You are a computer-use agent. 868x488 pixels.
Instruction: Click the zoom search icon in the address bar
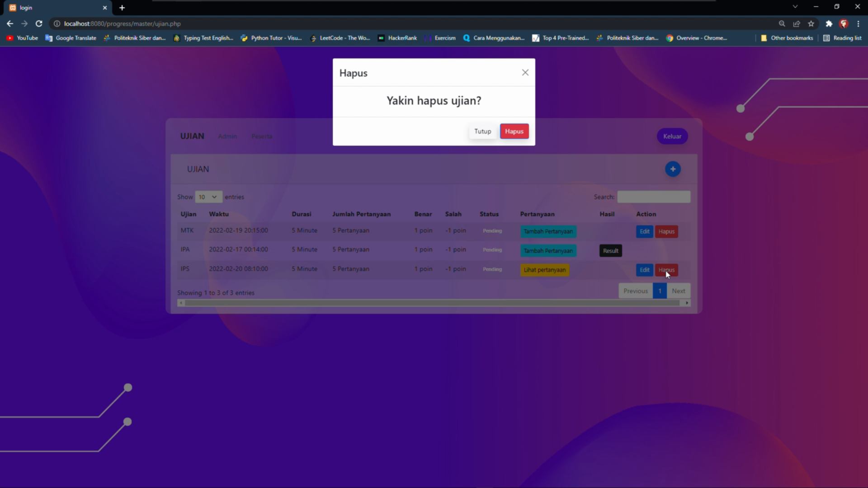[x=782, y=23]
